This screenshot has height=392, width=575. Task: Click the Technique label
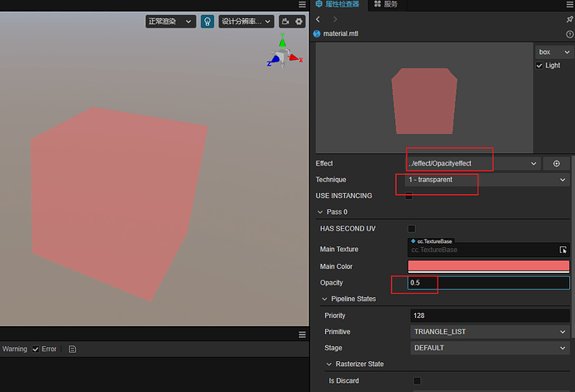(331, 180)
